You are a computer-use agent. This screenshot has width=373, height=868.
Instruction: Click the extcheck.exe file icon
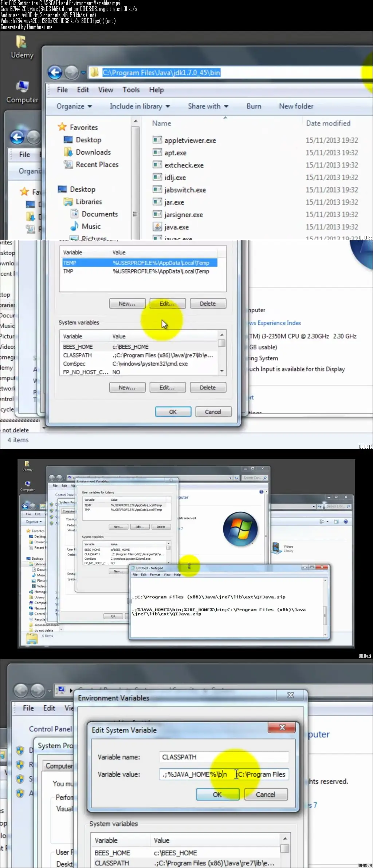click(x=157, y=165)
